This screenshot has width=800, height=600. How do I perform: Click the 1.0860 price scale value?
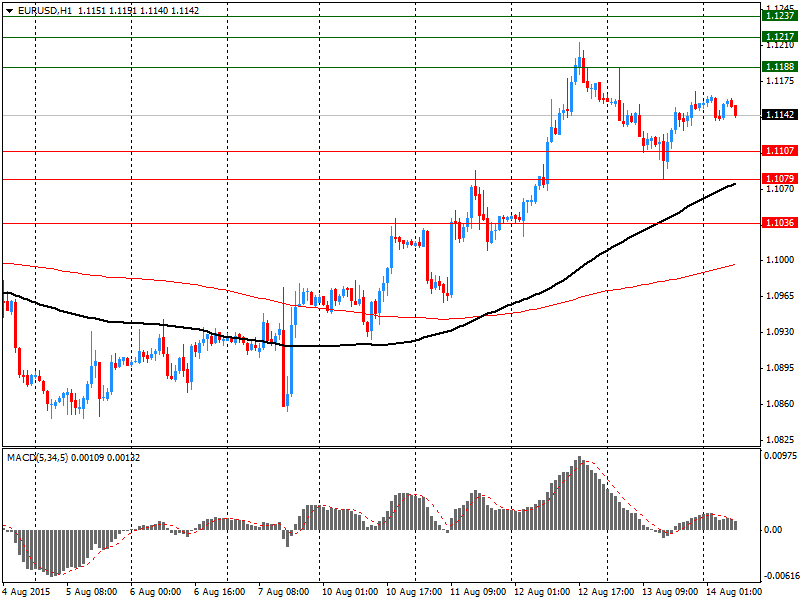[x=780, y=404]
